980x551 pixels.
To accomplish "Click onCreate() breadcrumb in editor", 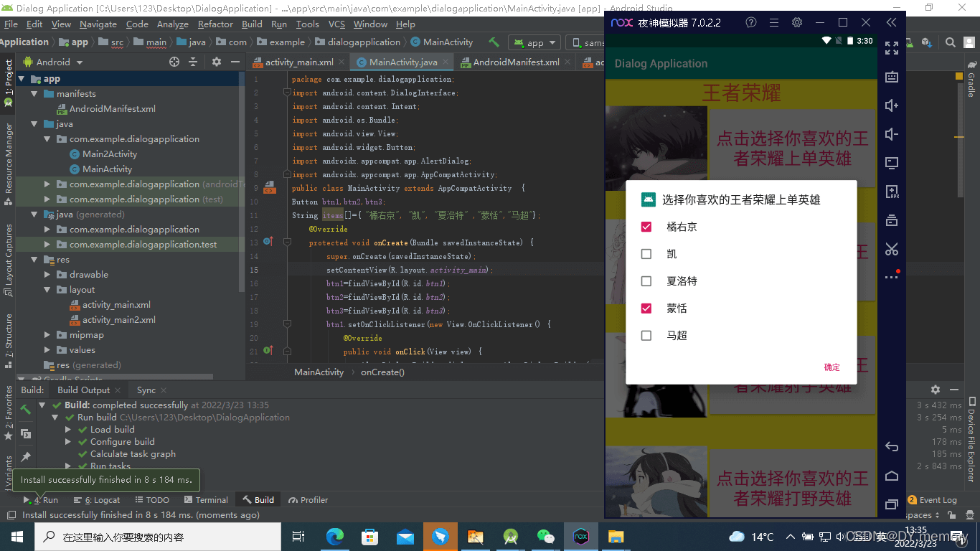I will (x=382, y=372).
